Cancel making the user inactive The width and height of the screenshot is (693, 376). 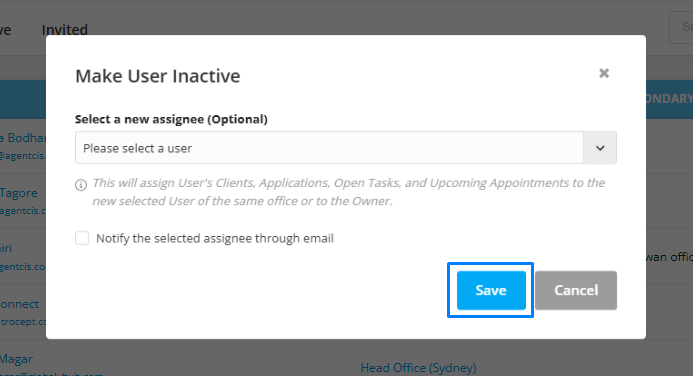click(576, 290)
